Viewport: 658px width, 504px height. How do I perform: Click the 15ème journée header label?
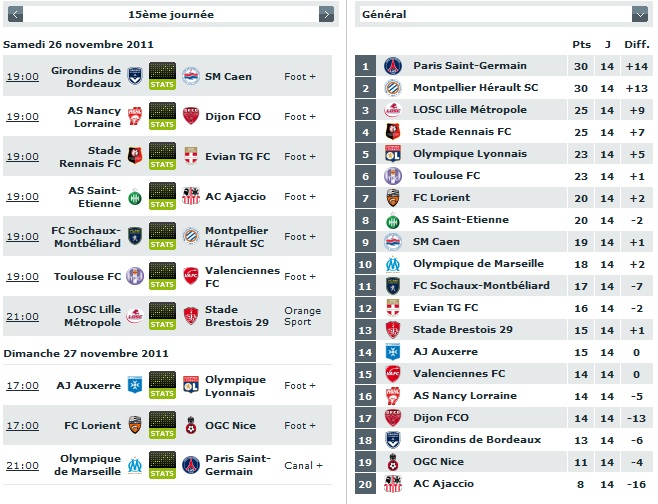[171, 15]
